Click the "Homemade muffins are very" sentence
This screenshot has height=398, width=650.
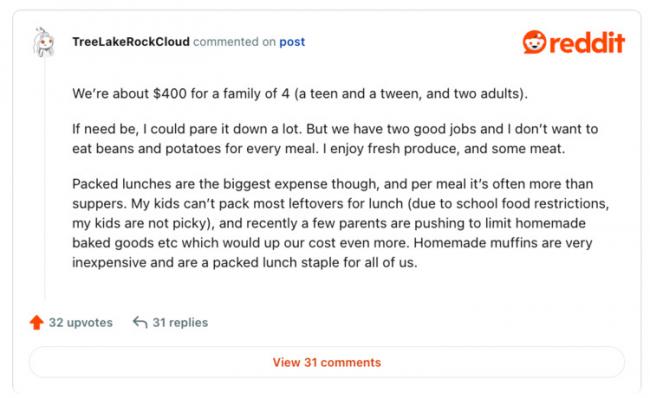click(503, 243)
